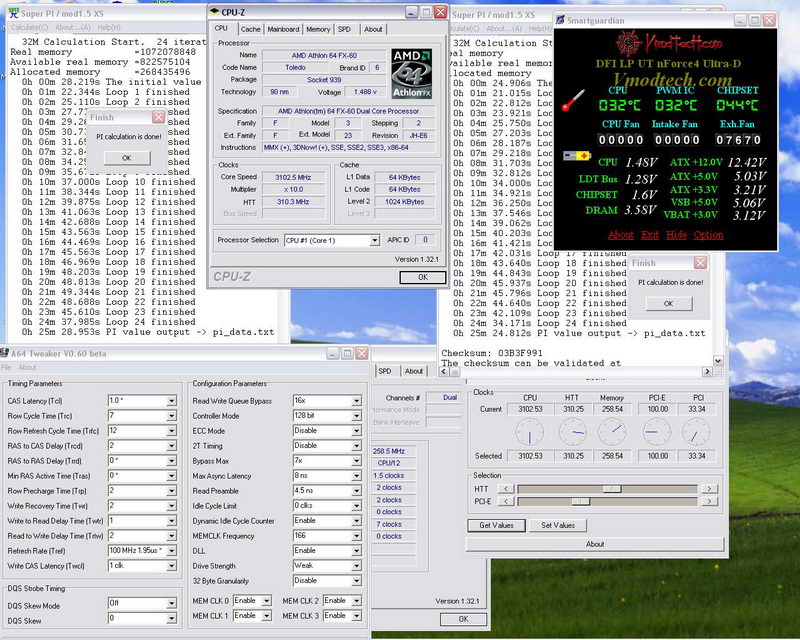Viewport: 800px width, 640px height.
Task: Click Set Values in clock generator
Action: pyautogui.click(x=558, y=525)
